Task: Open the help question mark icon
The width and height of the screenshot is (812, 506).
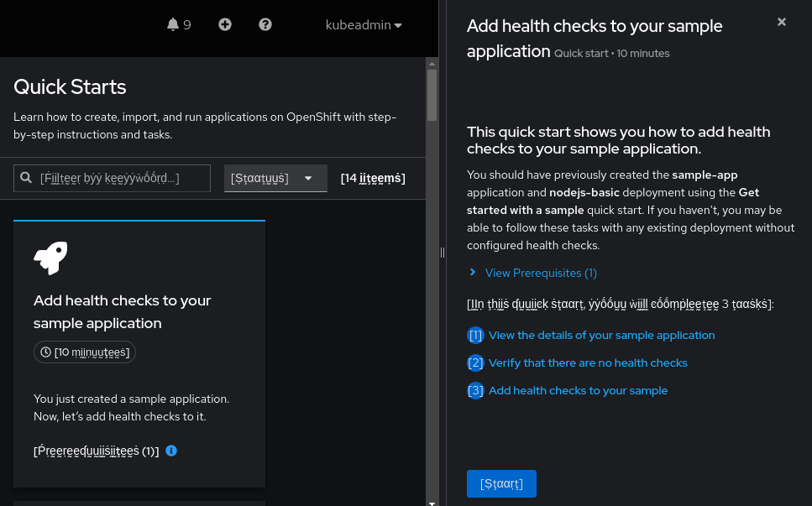Action: [x=265, y=24]
